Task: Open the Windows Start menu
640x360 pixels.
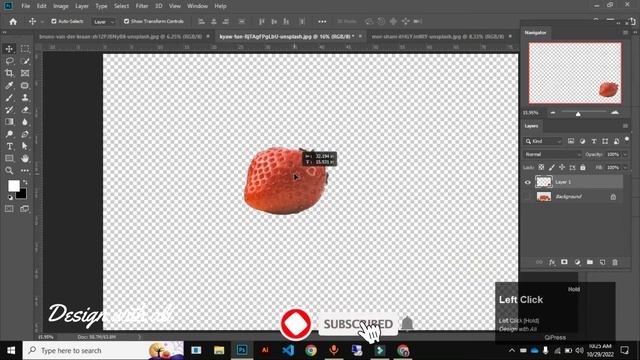Action: click(x=11, y=350)
